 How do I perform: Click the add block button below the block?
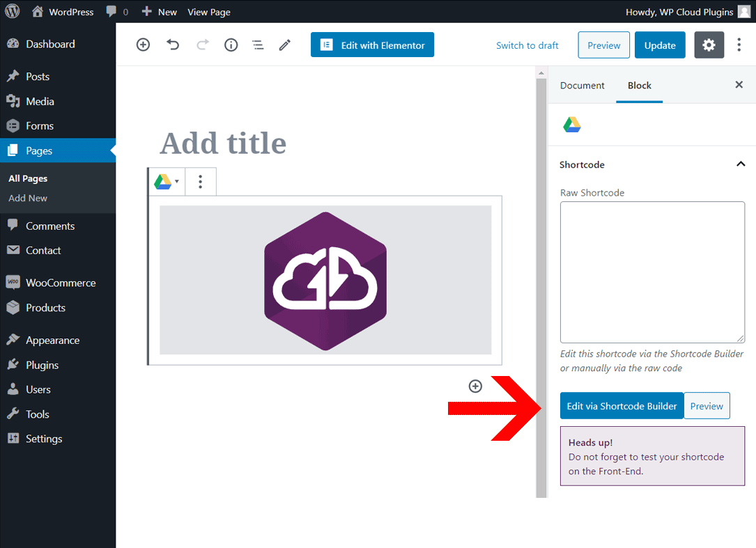475,386
